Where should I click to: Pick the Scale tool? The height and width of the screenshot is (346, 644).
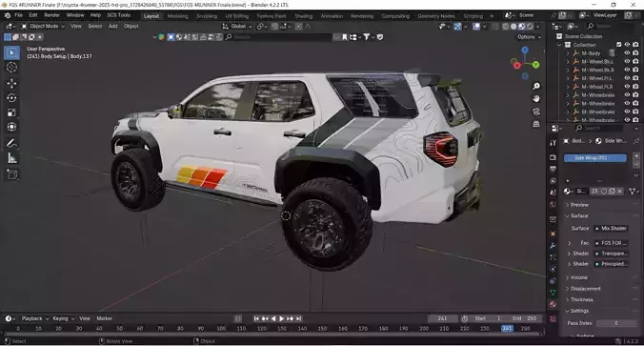click(11, 112)
